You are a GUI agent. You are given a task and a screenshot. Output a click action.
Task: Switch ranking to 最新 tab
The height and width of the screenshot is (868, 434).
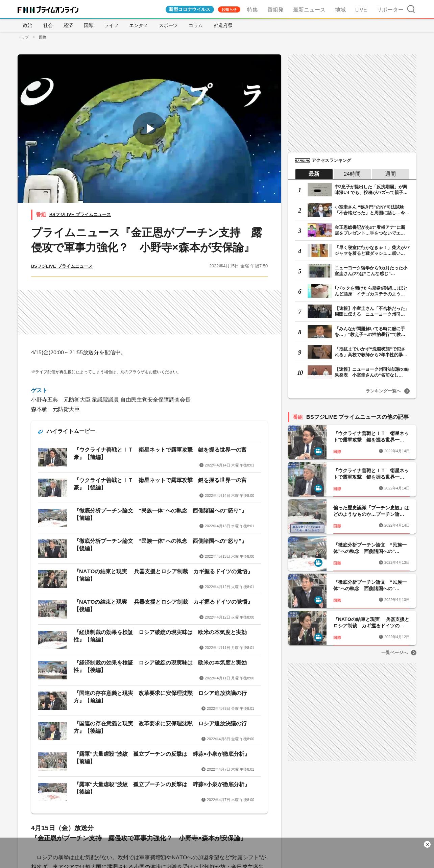314,174
